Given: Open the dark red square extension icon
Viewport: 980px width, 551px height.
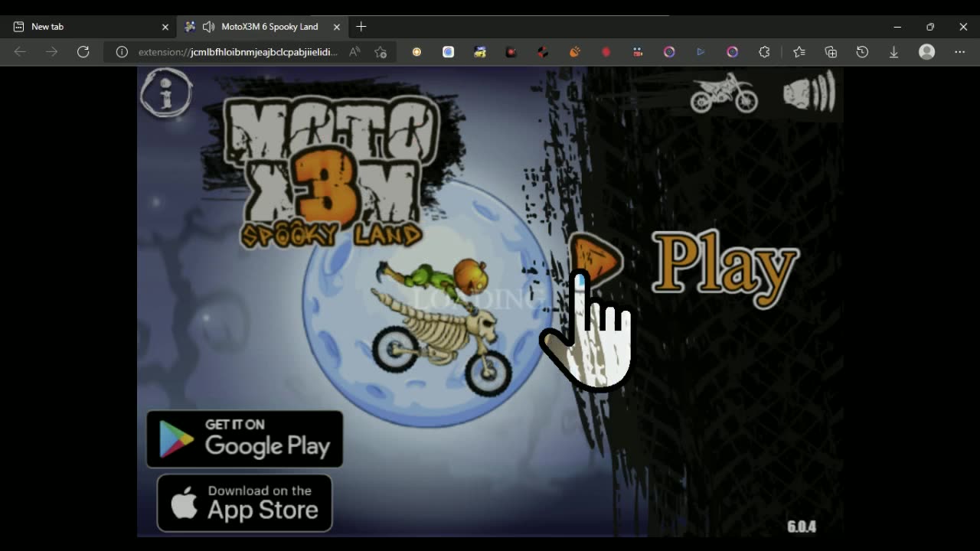Looking at the screenshot, I should point(511,52).
